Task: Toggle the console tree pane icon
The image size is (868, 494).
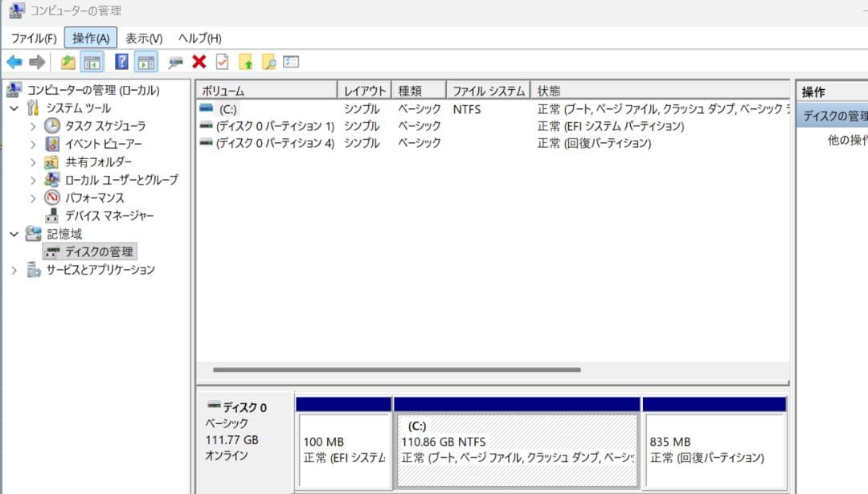Action: [x=92, y=62]
